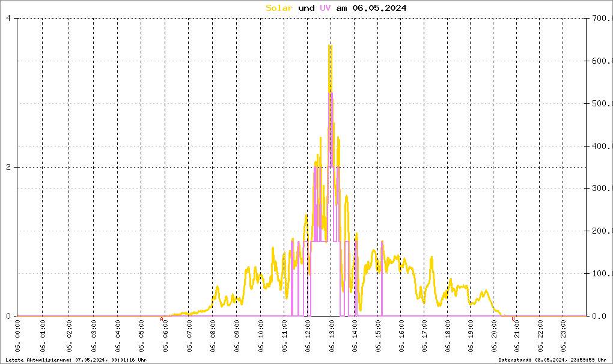Click the yellow 'Solar' legend word in title
This screenshot has width=613, height=364.
[279, 8]
